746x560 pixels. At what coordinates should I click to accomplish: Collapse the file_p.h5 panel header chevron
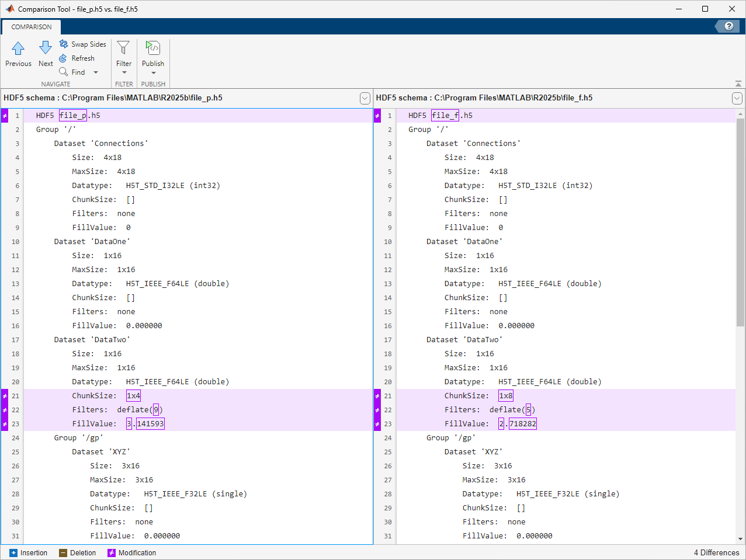(x=365, y=98)
